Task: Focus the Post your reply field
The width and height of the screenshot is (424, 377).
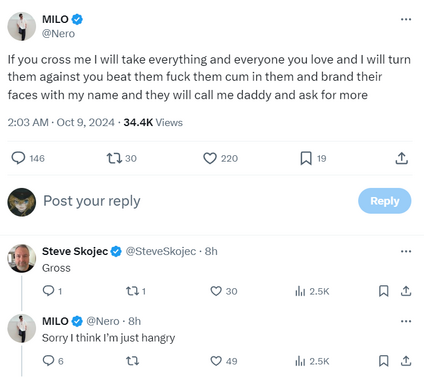Action: 197,201
